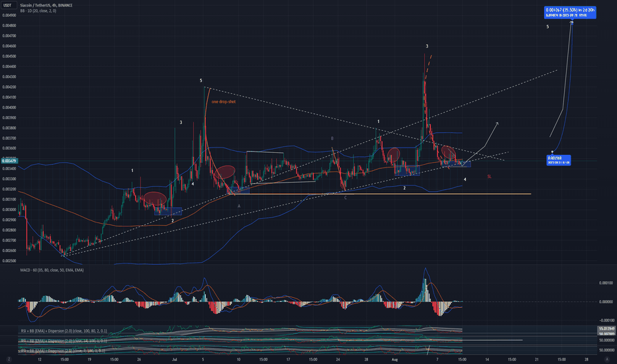This screenshot has width=617, height=364.
Task: Click the Siacoin / TetherUS chart title
Action: coord(46,5)
